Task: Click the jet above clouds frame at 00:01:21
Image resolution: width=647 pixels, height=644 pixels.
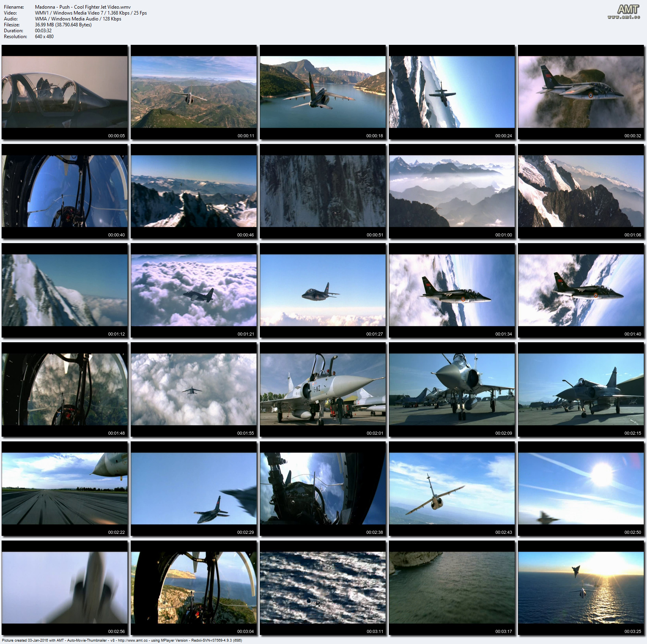Action: point(194,290)
